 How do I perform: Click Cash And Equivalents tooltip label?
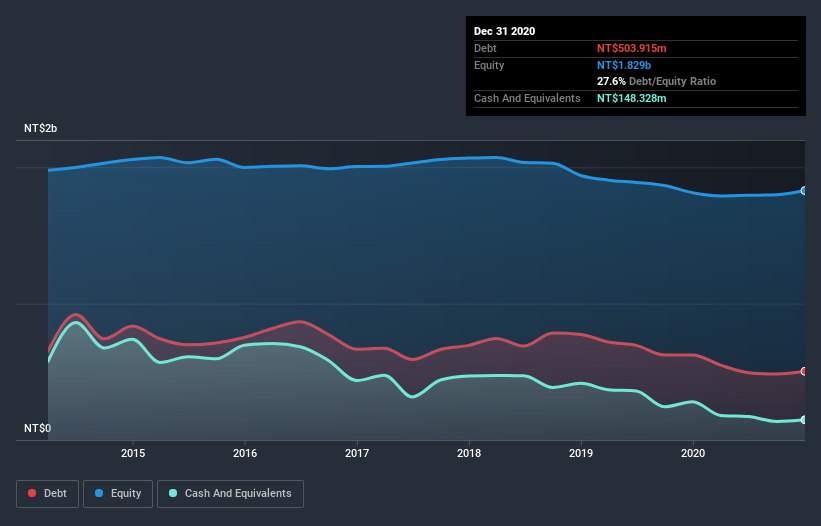click(527, 98)
